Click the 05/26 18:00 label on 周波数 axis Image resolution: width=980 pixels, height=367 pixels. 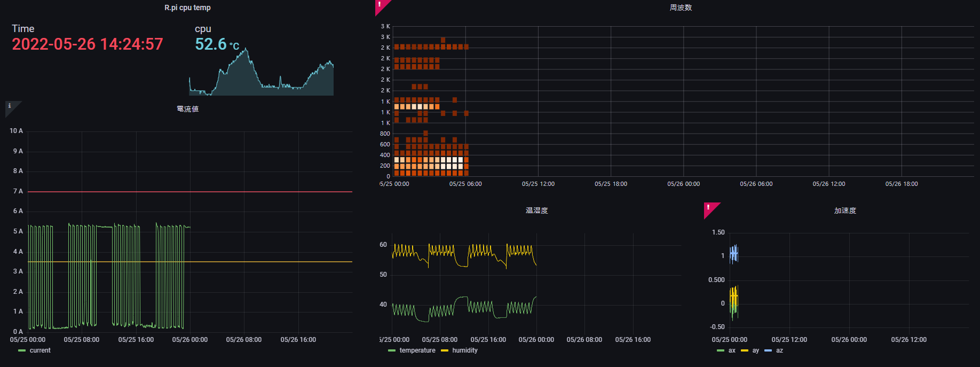tap(902, 184)
